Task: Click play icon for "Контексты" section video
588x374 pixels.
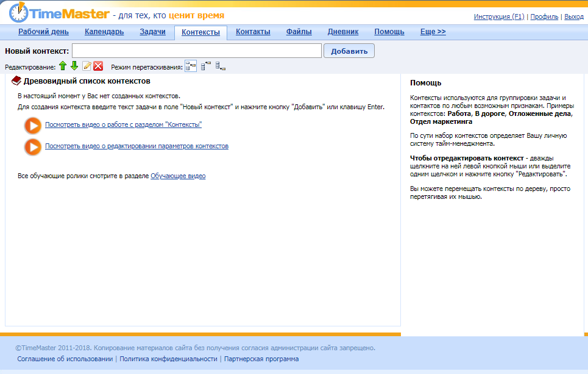Action: (33, 126)
